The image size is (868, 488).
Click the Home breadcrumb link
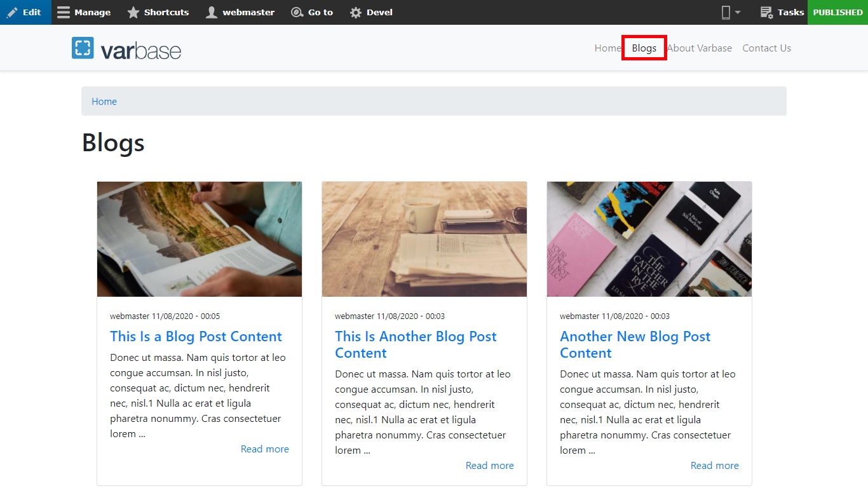(104, 102)
